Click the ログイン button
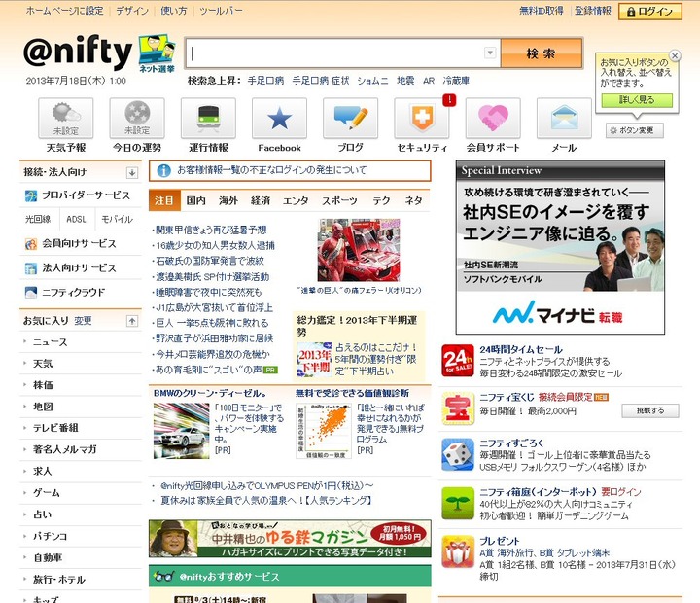Image resolution: width=700 pixels, height=603 pixels. 650,11
